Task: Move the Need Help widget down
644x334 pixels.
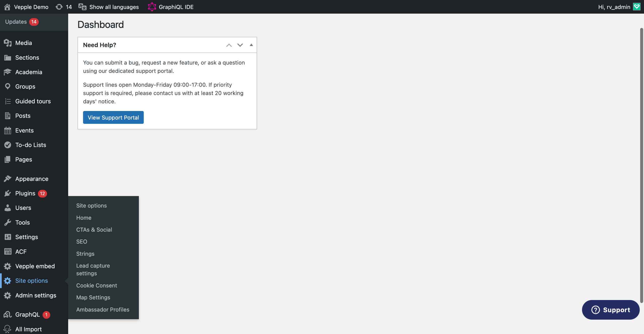Action: pos(240,45)
